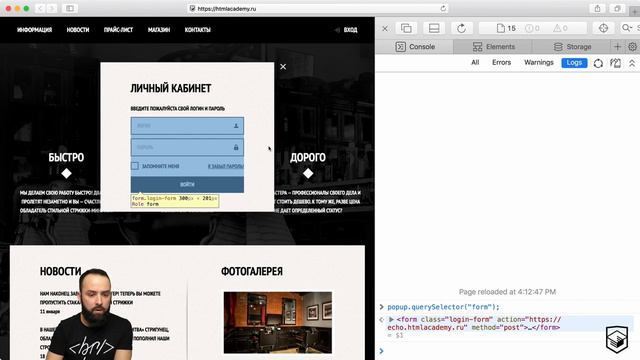Screen dimensions: 640x360
Task: Collapse the console filter bar chevrons
Action: [632, 63]
